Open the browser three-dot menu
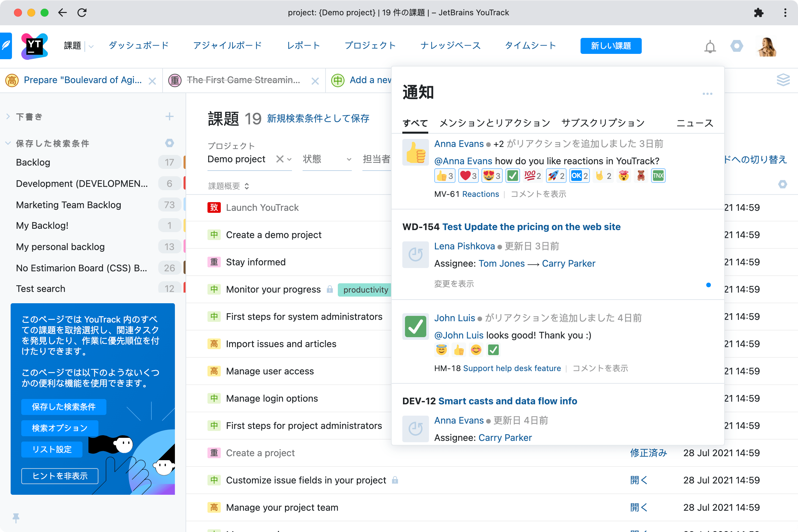798x532 pixels. [x=785, y=13]
